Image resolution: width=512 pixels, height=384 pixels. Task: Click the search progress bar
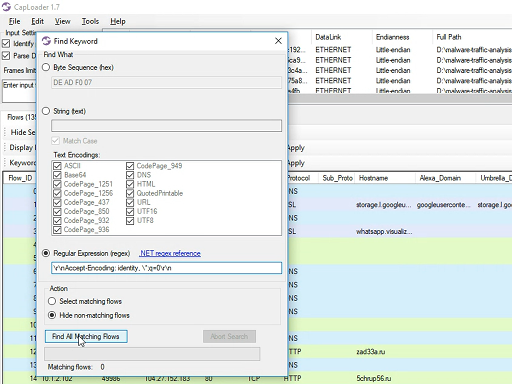click(152, 354)
